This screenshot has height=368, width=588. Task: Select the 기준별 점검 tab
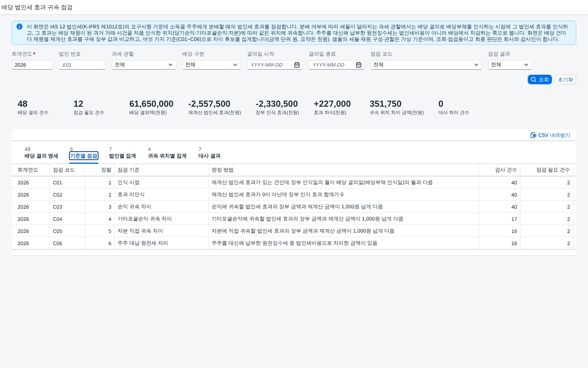[84, 156]
